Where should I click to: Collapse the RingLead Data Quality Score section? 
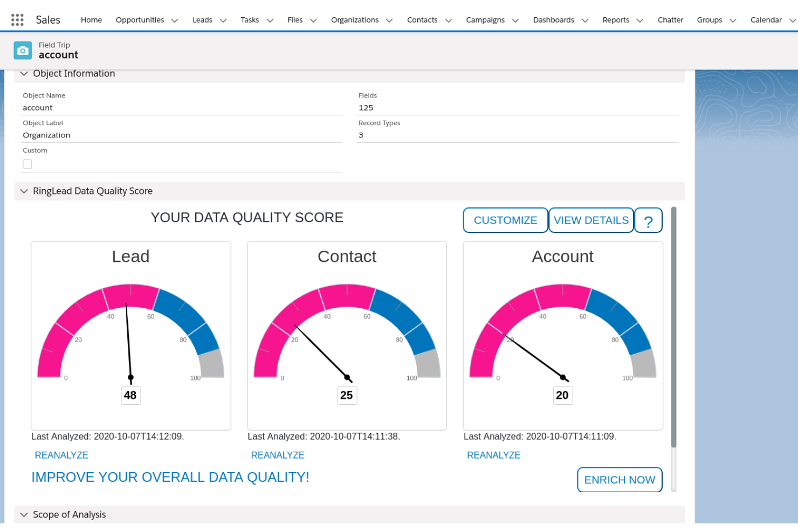coord(24,191)
